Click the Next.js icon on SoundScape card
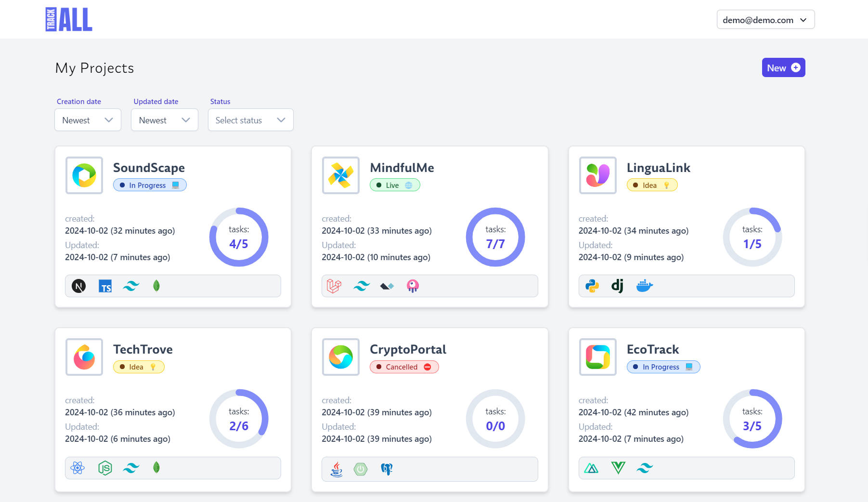 pyautogui.click(x=79, y=286)
